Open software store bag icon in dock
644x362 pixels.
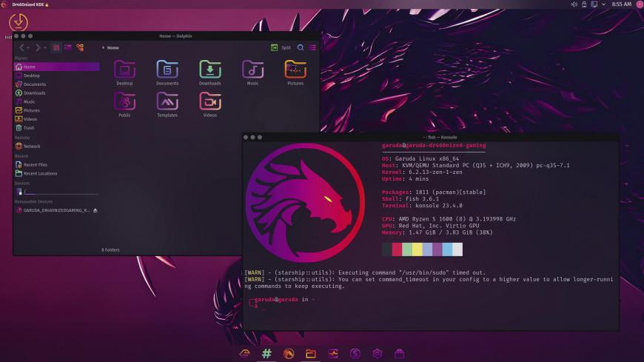pyautogui.click(x=399, y=353)
